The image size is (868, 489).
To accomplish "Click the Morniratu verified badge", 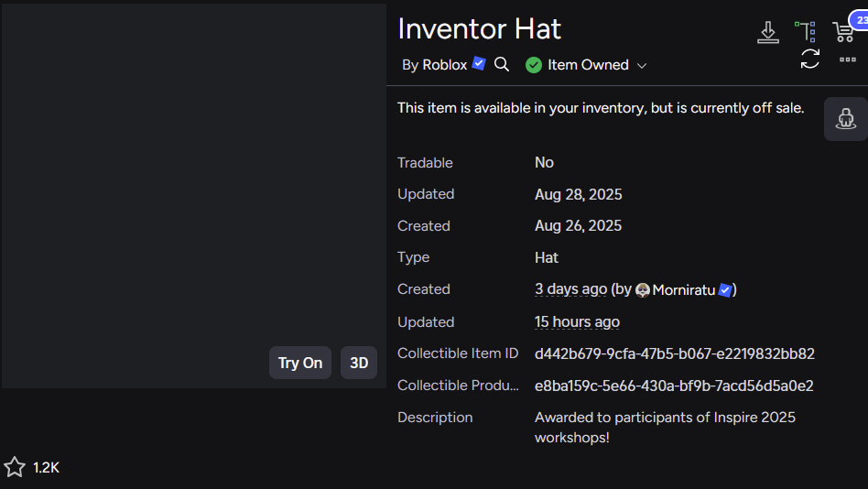I will click(x=725, y=289).
